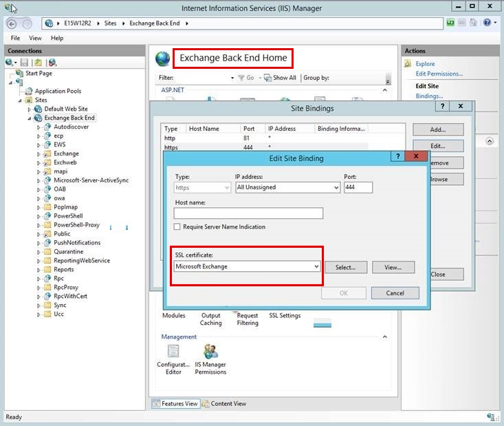This screenshot has height=426, width=504.
Task: Click the green refresh icon in the address bar
Action: pos(450,23)
